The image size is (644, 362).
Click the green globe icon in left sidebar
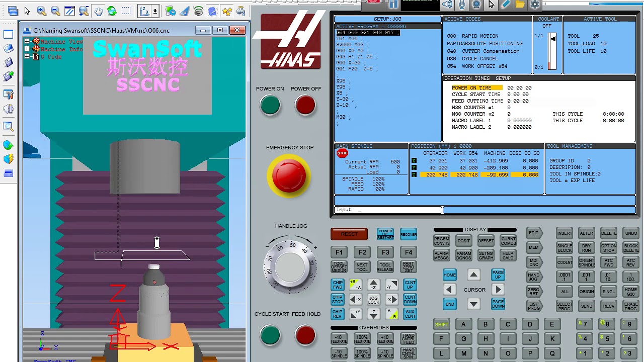tap(8, 145)
